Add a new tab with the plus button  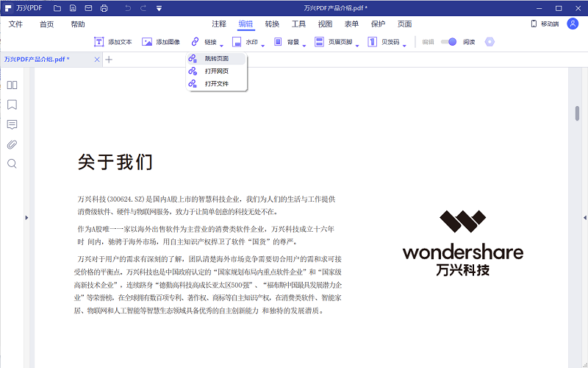(109, 59)
